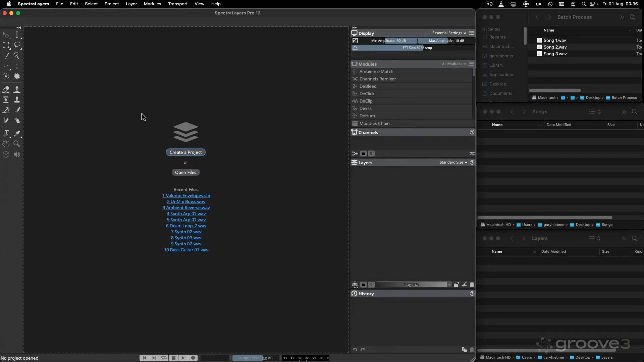Select the Eyedropper tool
Viewport: 644px width, 362px height.
tap(17, 134)
